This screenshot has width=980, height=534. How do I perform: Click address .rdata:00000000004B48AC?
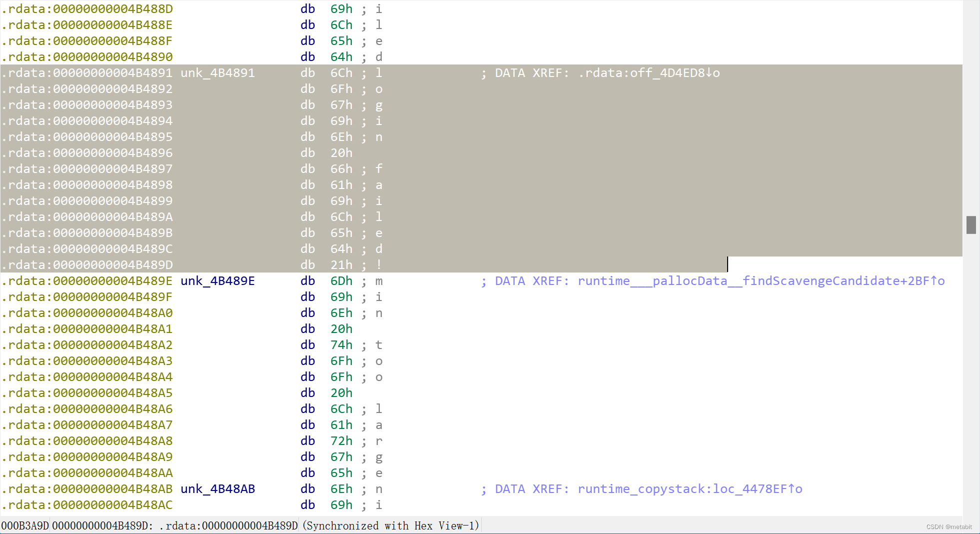coord(87,505)
